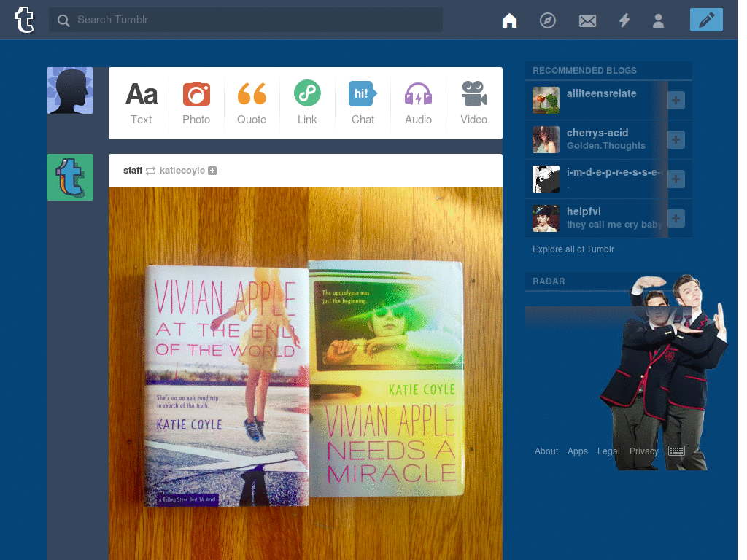
Task: Click the Recommended Blogs heading
Action: pyautogui.click(x=584, y=71)
